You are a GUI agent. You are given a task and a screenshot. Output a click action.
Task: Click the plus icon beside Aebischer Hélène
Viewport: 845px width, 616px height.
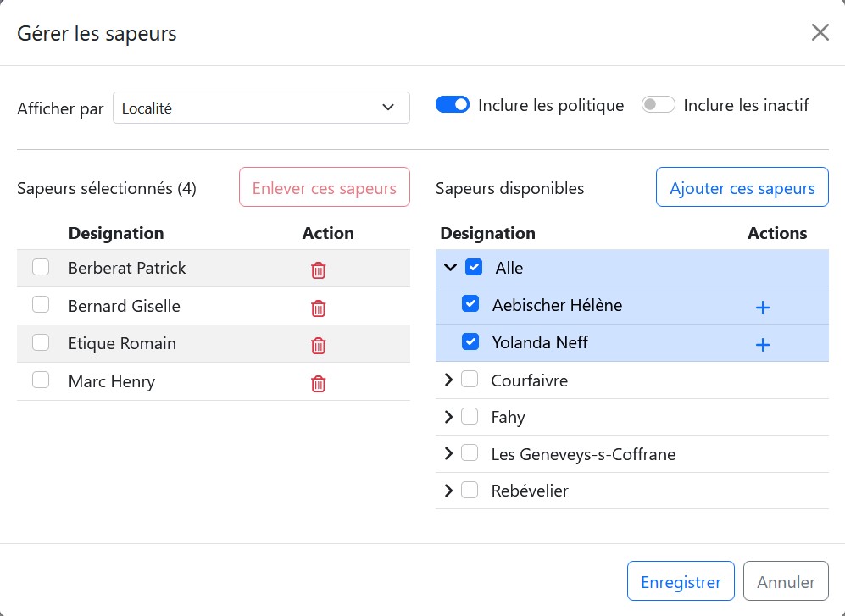pyautogui.click(x=762, y=308)
